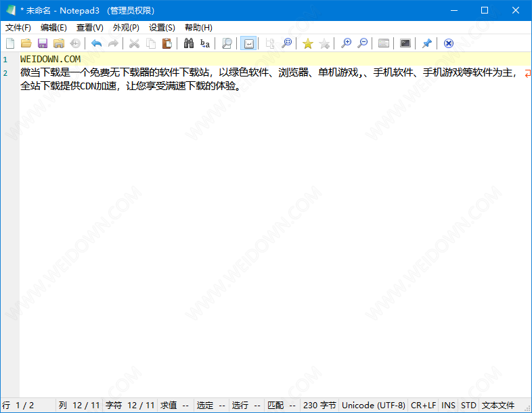Open a file with the folder icon

(26, 43)
